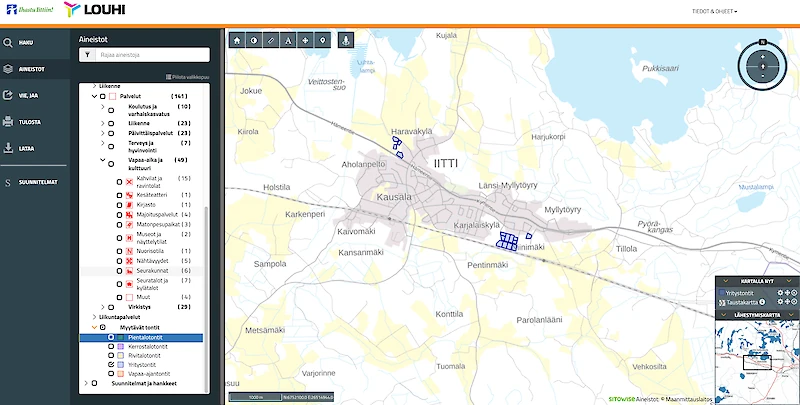Select the text annotation tool
The width and height of the screenshot is (800, 405).
(288, 41)
